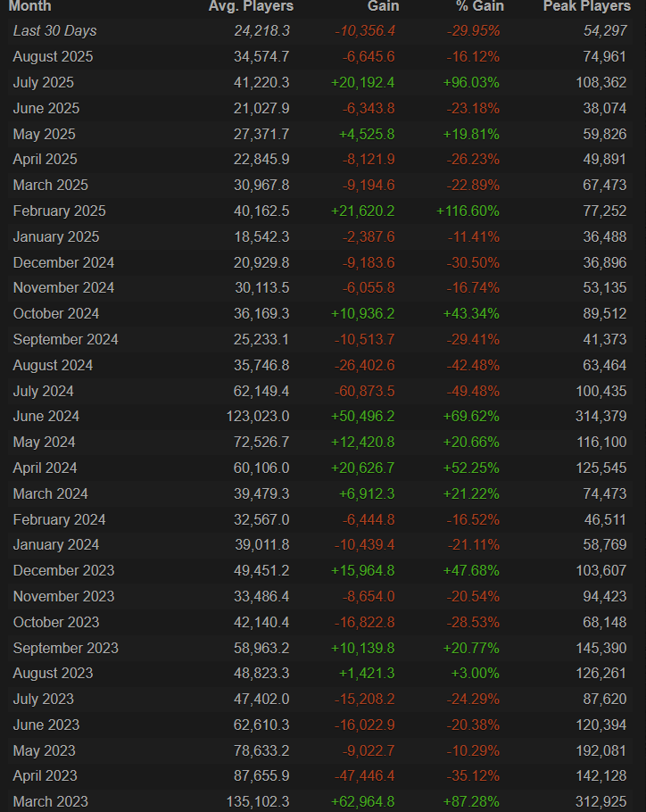Select the March 2025 row label
Screen dimensions: 646x812
(x=50, y=185)
